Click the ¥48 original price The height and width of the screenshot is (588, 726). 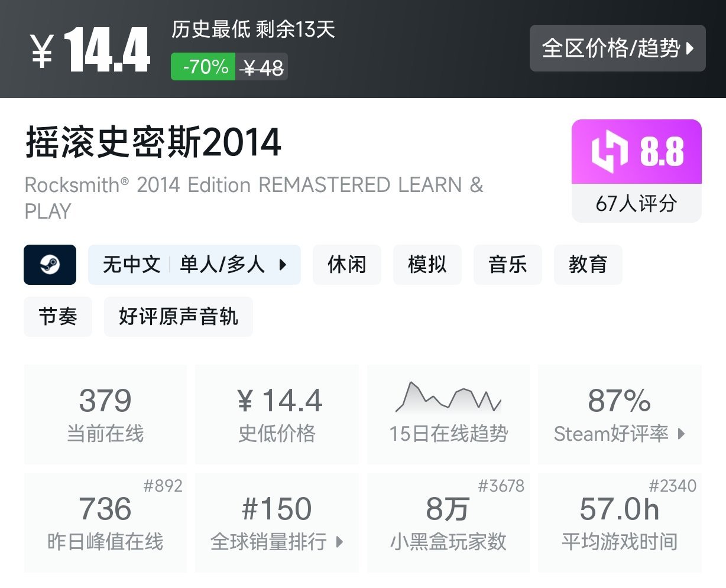[x=262, y=68]
